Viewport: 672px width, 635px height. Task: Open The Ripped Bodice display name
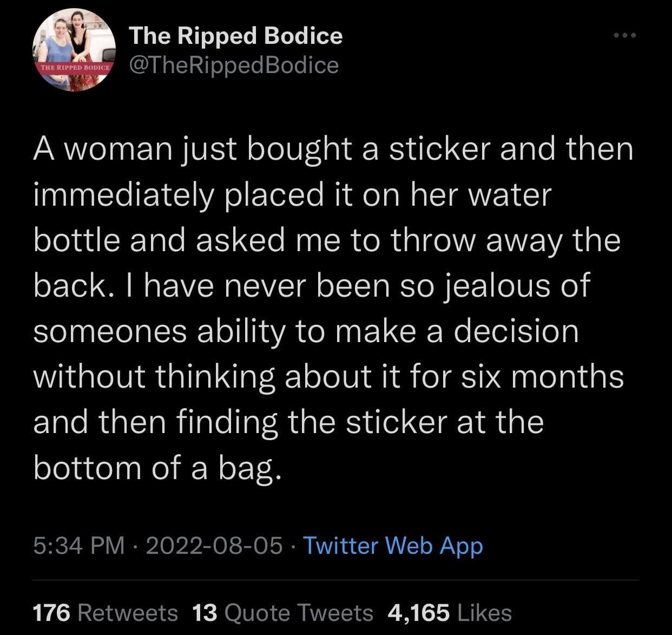235,36
